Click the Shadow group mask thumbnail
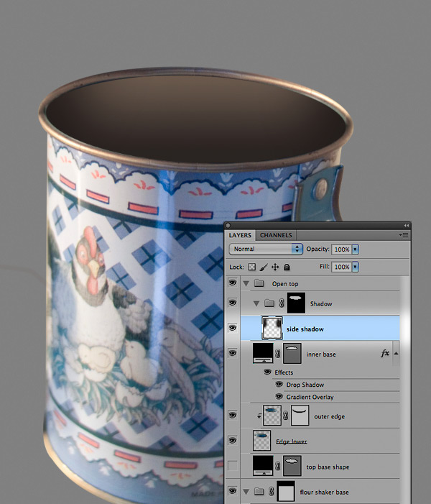Image resolution: width=431 pixels, height=504 pixels. click(x=296, y=303)
